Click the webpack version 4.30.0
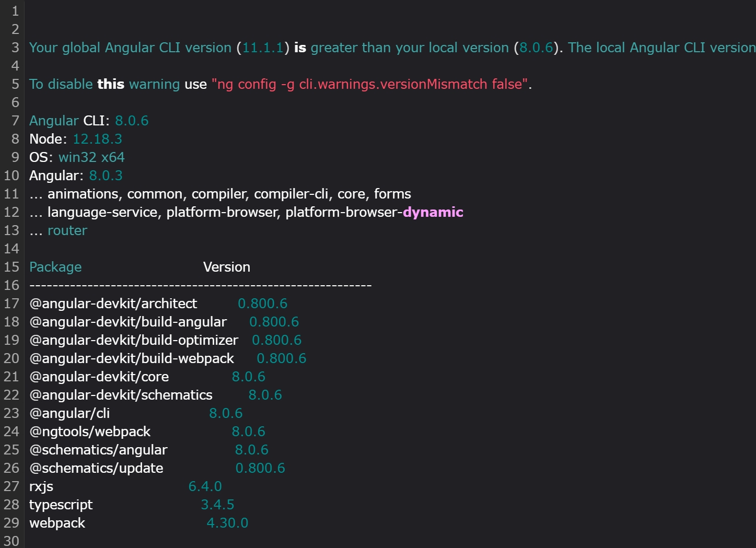This screenshot has height=548, width=756. click(x=228, y=523)
